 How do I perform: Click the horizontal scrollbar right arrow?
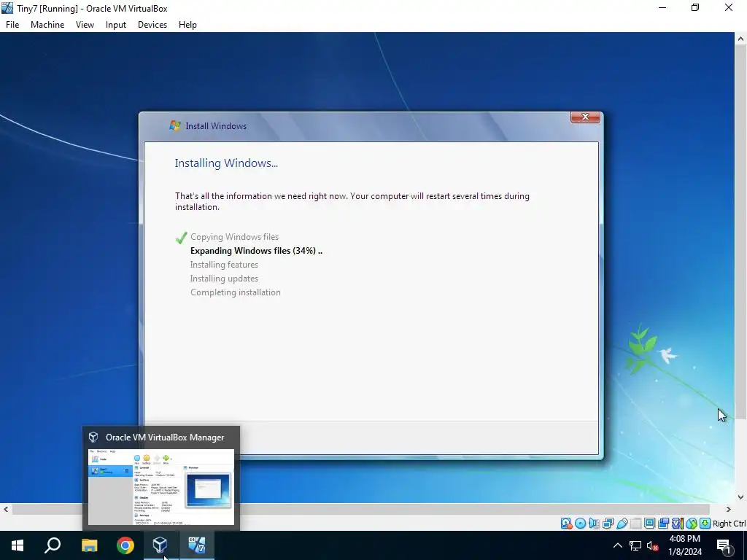pos(729,509)
